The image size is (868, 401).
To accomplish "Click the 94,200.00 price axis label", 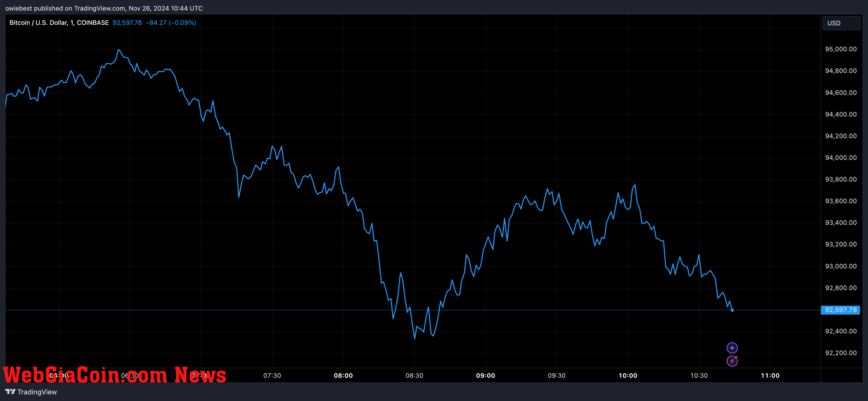I will click(841, 136).
